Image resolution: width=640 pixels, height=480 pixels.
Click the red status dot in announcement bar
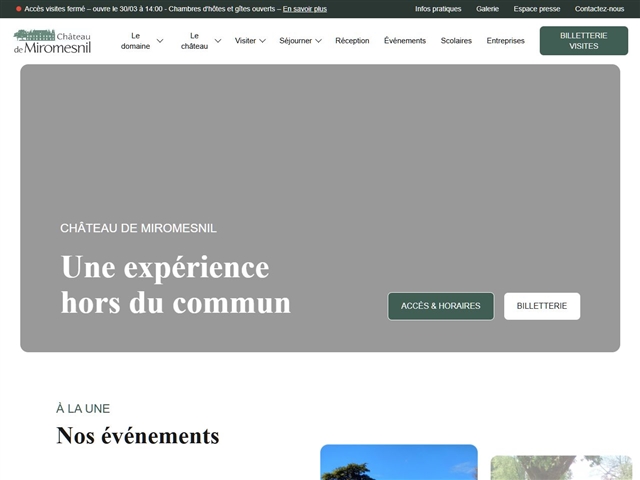pos(18,9)
